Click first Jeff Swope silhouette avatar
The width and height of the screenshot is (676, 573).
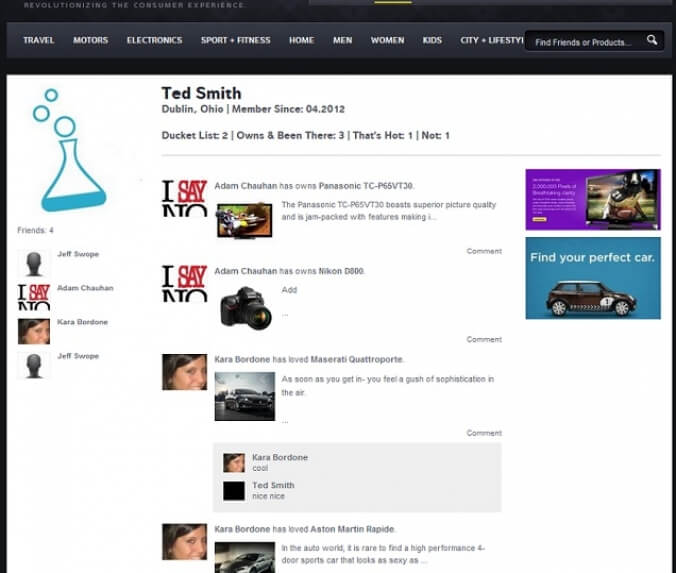point(34,263)
